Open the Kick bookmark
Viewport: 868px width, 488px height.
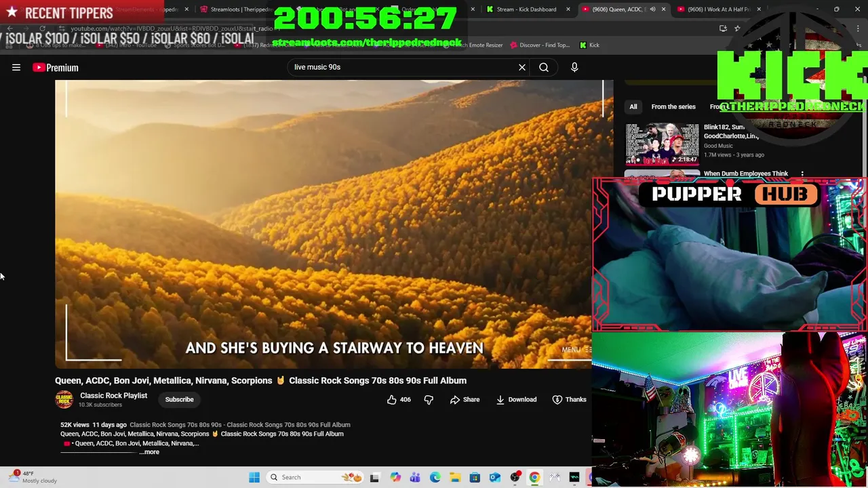[589, 45]
